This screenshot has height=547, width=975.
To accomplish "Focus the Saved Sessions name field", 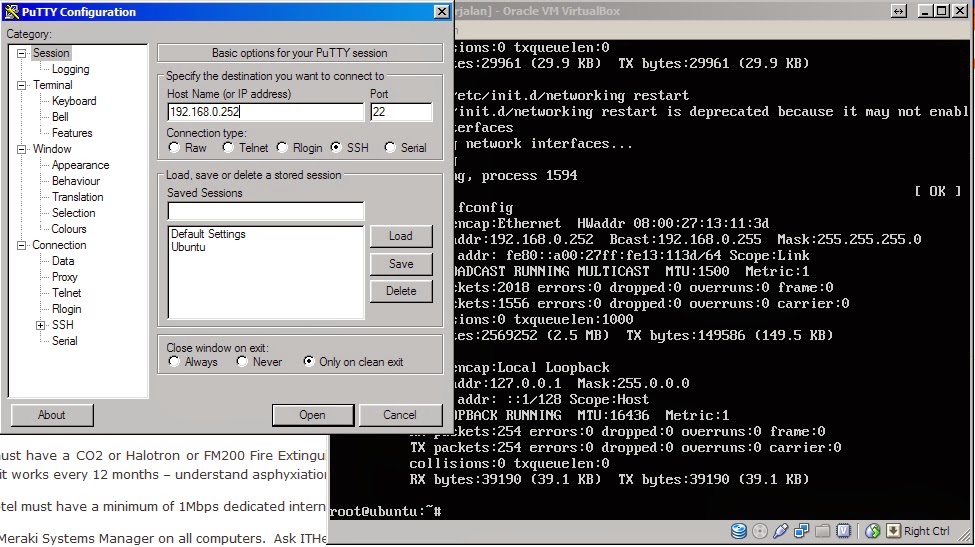I will [x=266, y=211].
